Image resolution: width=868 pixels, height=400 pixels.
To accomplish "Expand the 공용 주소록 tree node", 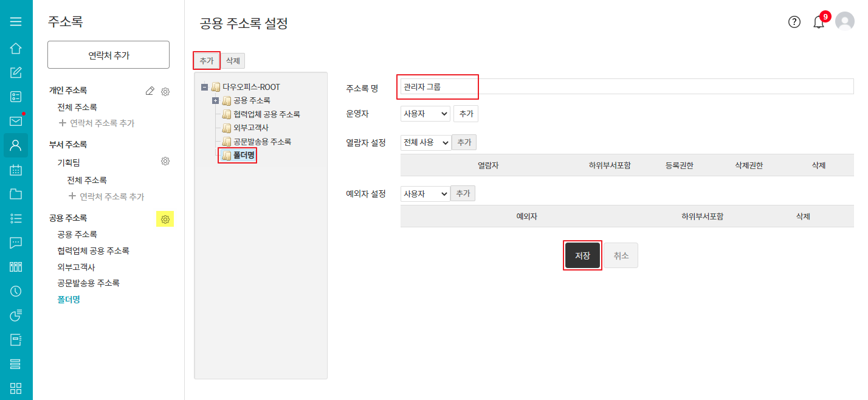I will (x=215, y=100).
